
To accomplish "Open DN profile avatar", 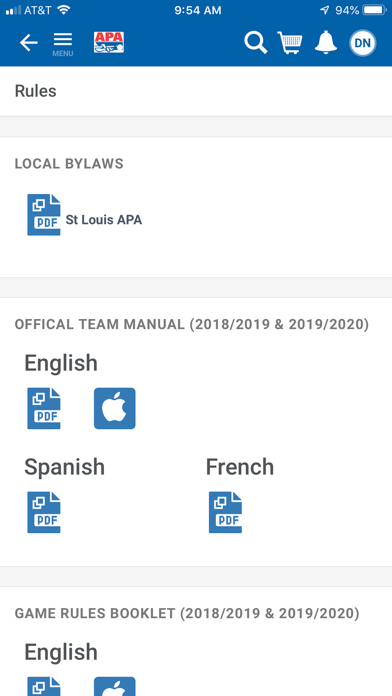I will click(x=363, y=43).
